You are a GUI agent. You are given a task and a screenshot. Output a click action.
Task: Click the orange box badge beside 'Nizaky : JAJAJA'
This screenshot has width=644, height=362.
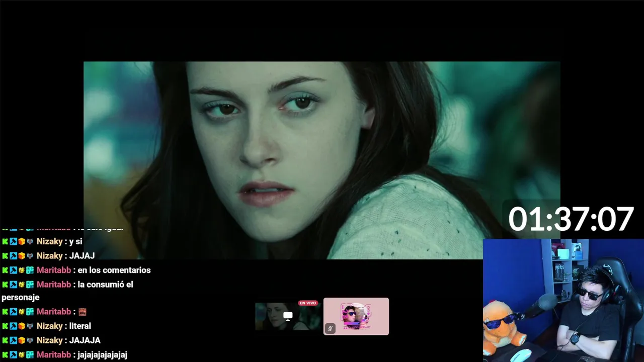[x=22, y=340]
